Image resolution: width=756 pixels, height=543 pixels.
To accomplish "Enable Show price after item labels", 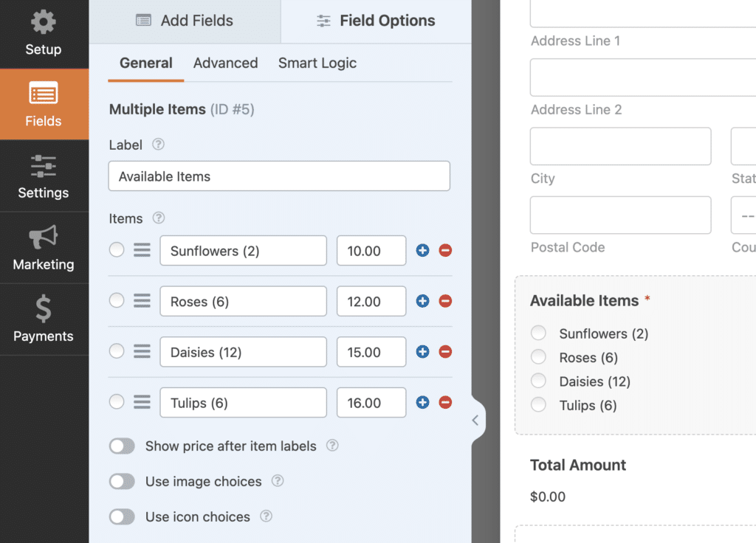I will (x=122, y=446).
